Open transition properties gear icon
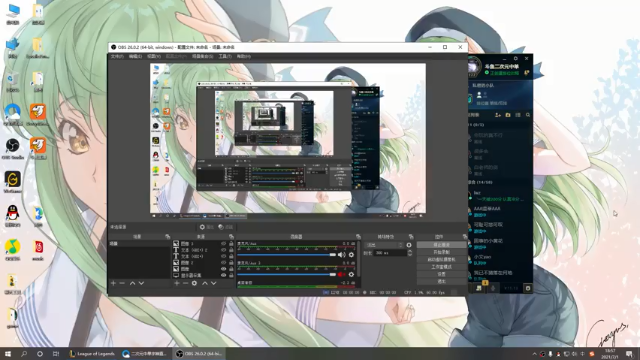 point(409,245)
